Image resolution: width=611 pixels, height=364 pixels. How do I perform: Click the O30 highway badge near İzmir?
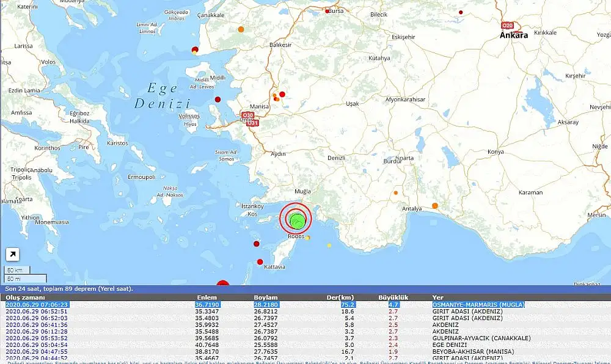pyautogui.click(x=248, y=115)
